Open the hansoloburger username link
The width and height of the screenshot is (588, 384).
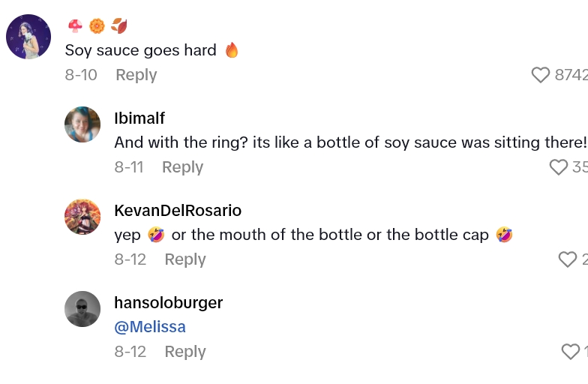pos(168,303)
